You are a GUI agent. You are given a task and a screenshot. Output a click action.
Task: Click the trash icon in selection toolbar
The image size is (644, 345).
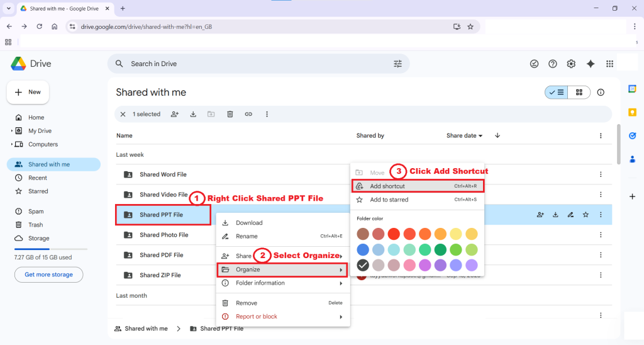[x=230, y=114]
